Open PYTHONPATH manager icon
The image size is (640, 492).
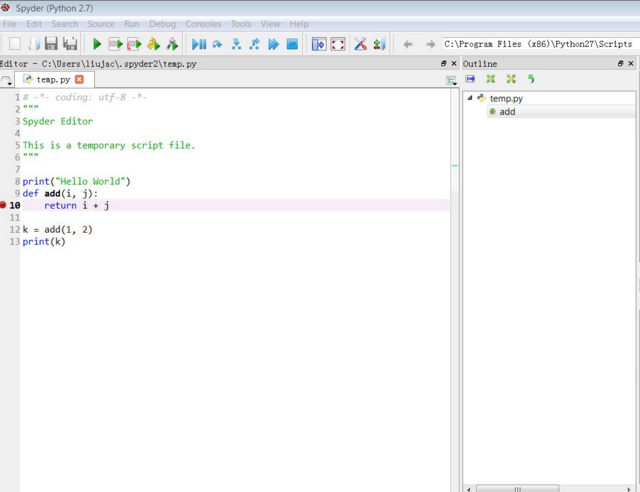coord(379,44)
